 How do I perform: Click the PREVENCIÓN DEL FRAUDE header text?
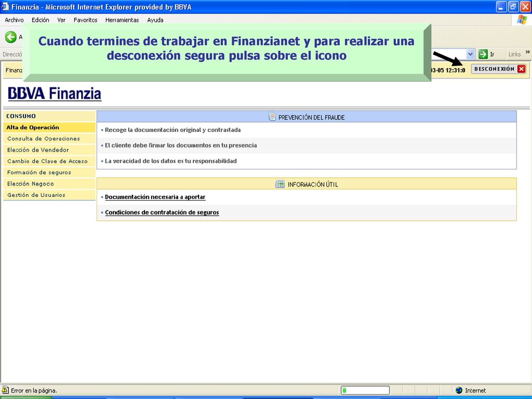click(x=312, y=117)
